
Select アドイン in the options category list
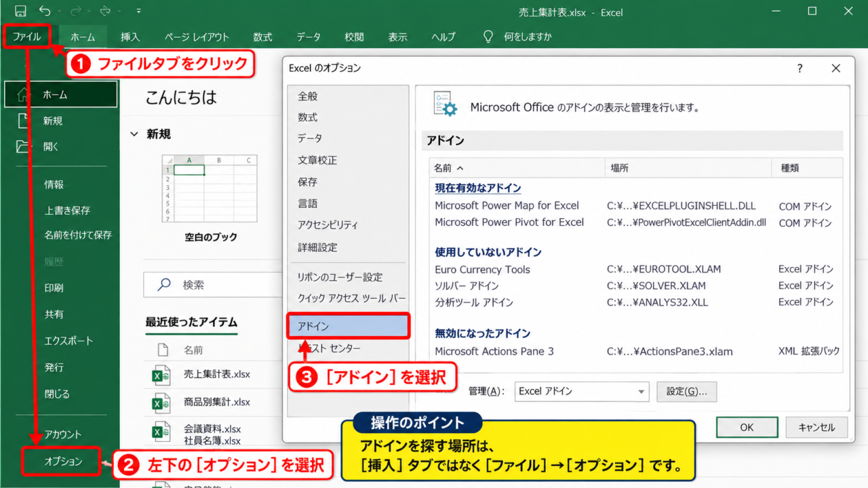tap(349, 326)
